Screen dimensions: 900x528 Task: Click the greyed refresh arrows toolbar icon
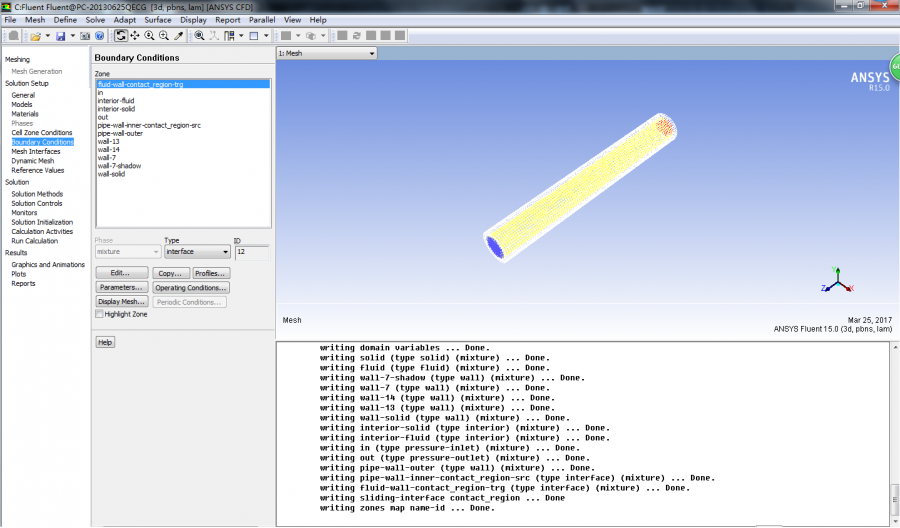[356, 36]
